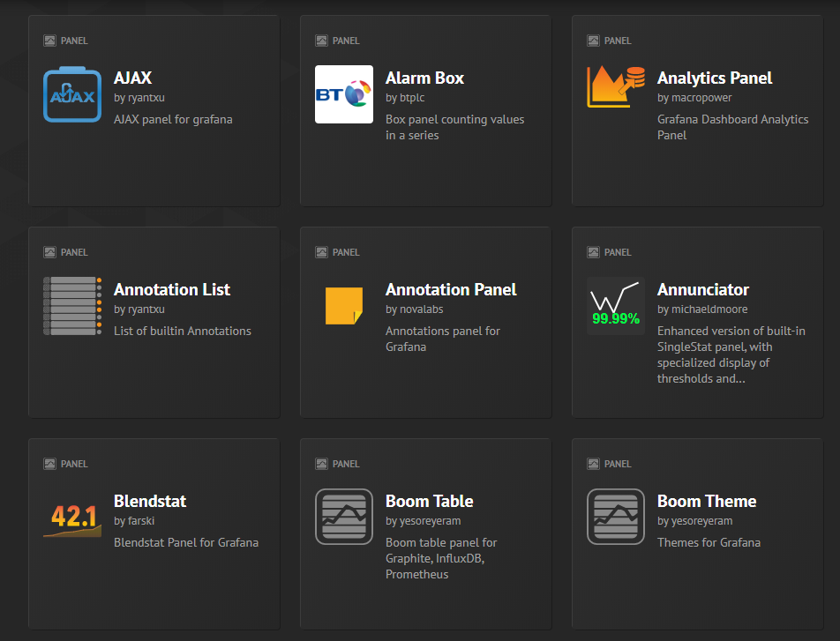Click the PANEL label on Boom Table card
The width and height of the screenshot is (840, 641).
click(346, 464)
